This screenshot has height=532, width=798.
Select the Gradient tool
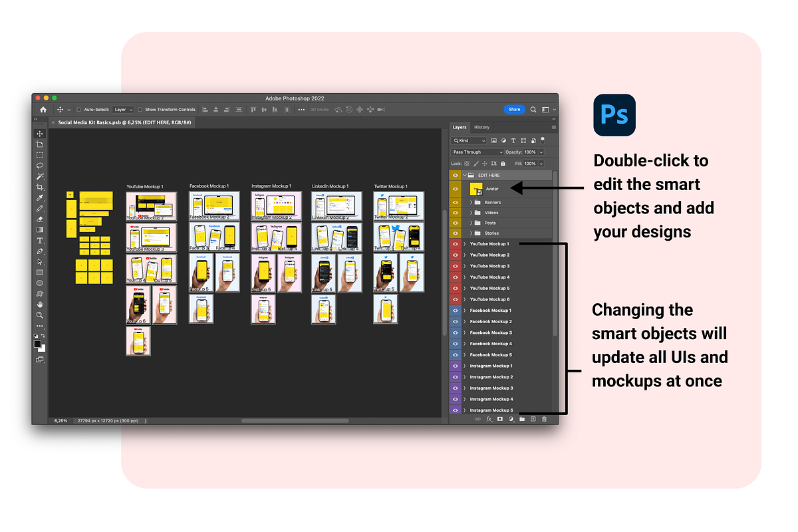[x=40, y=229]
